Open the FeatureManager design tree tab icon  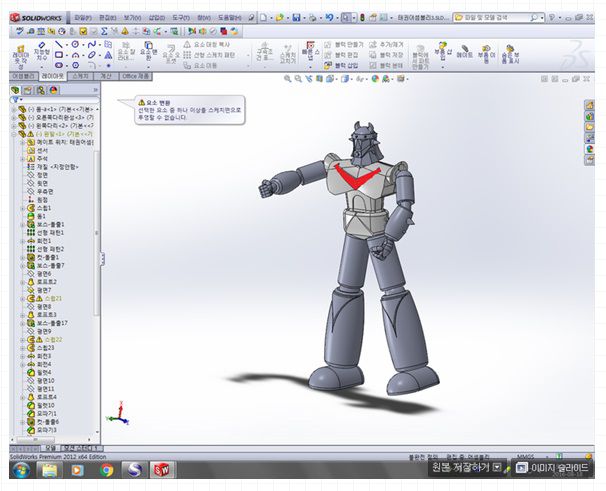15,90
